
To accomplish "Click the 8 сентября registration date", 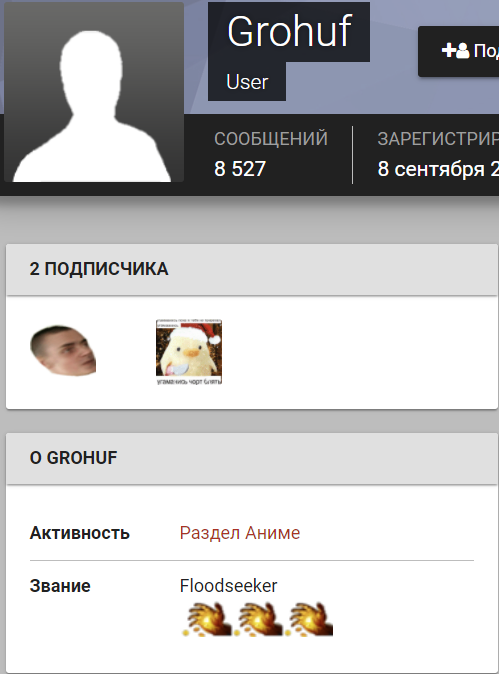I will point(438,169).
